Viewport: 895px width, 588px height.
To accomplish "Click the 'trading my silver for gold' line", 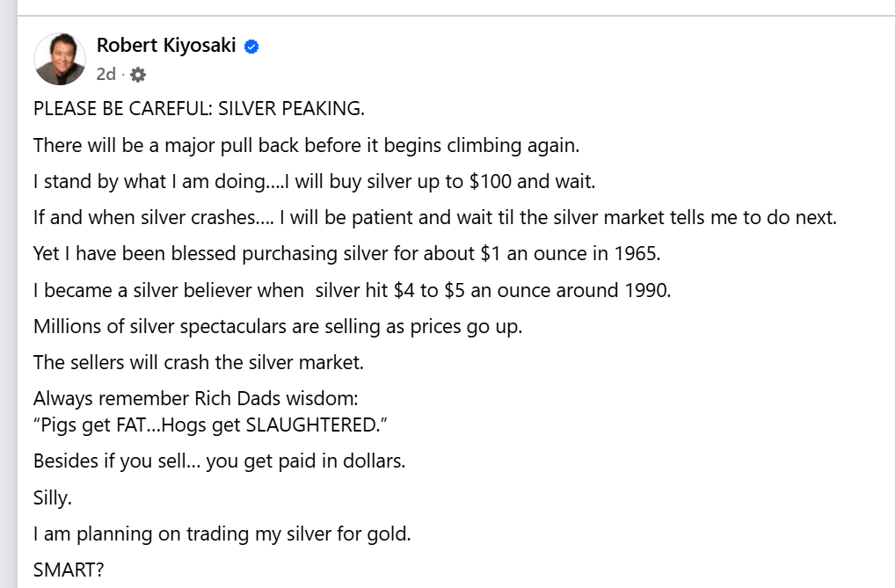I will point(222,534).
